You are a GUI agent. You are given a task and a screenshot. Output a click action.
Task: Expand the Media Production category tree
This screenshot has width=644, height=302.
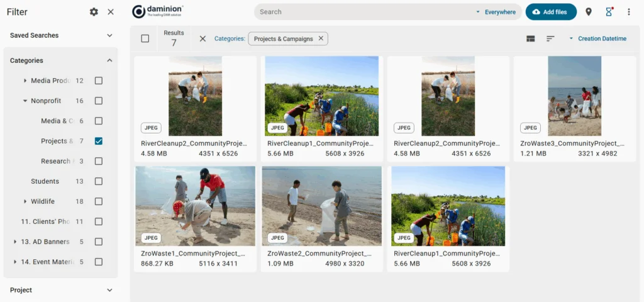coord(25,81)
